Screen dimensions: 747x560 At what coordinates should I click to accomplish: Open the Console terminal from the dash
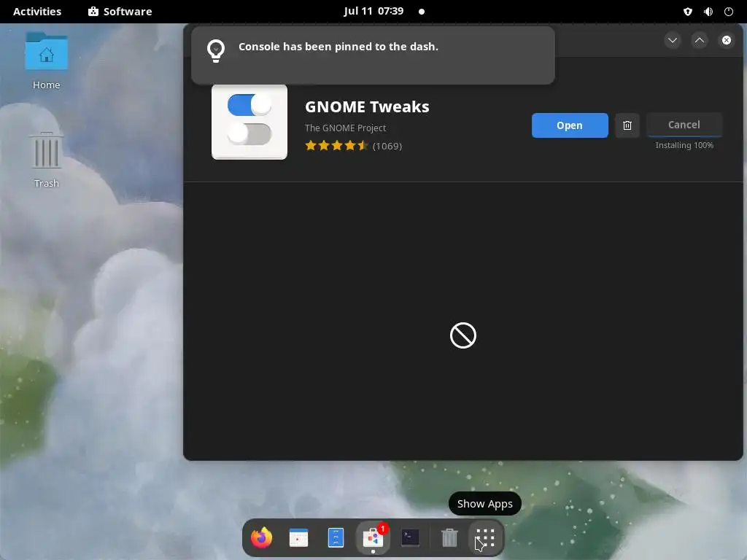click(410, 537)
